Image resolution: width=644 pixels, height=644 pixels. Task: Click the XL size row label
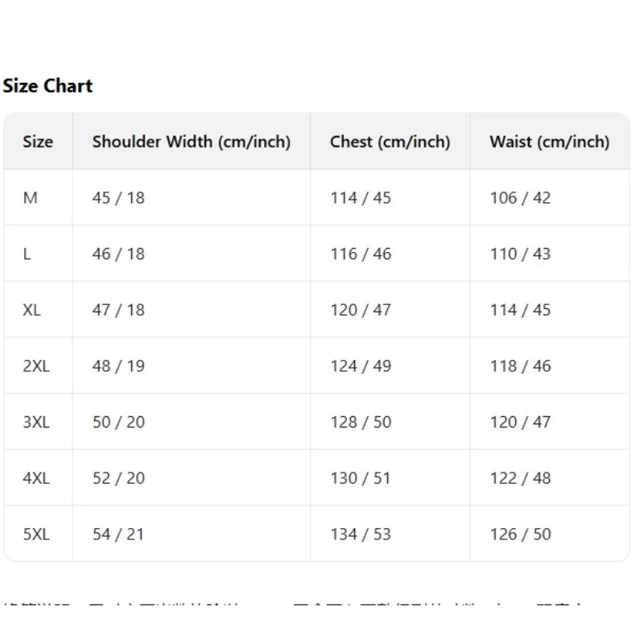point(32,310)
